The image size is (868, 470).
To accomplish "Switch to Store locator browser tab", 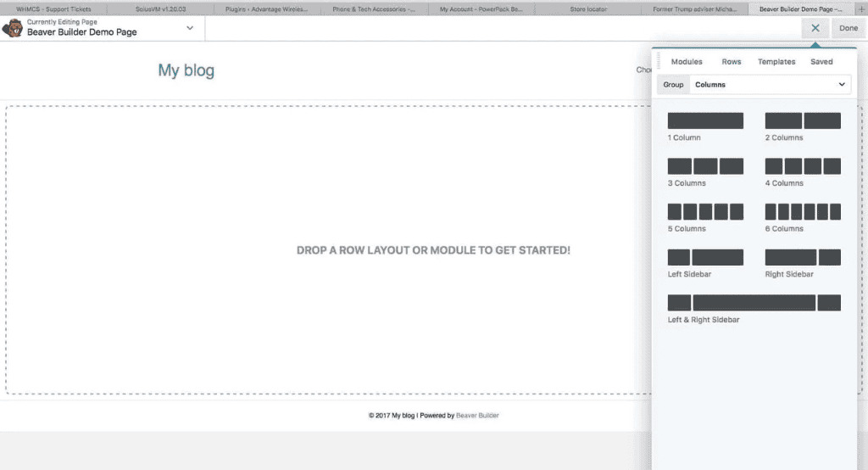I will [x=588, y=8].
